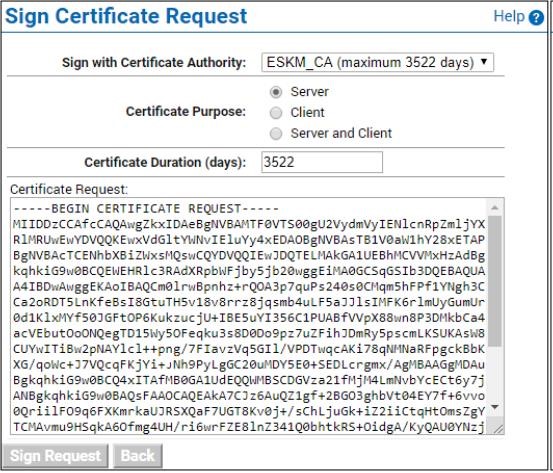Click the Sign Request button
Screen dimensions: 553x473
coord(55,456)
